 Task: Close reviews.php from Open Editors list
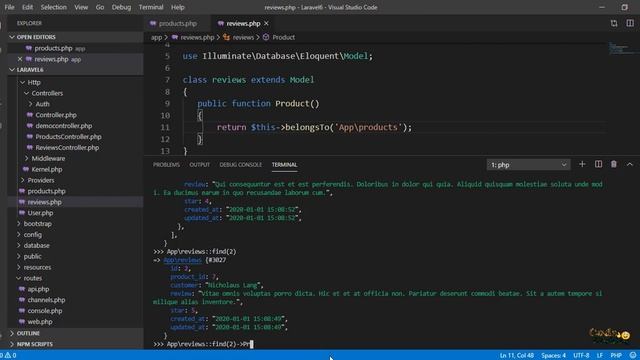20,59
